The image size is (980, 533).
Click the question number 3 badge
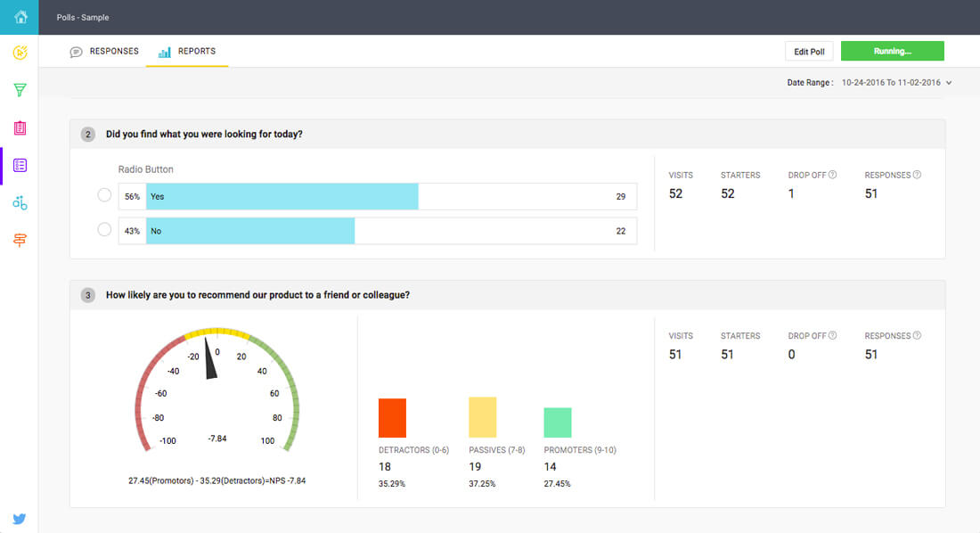(88, 295)
